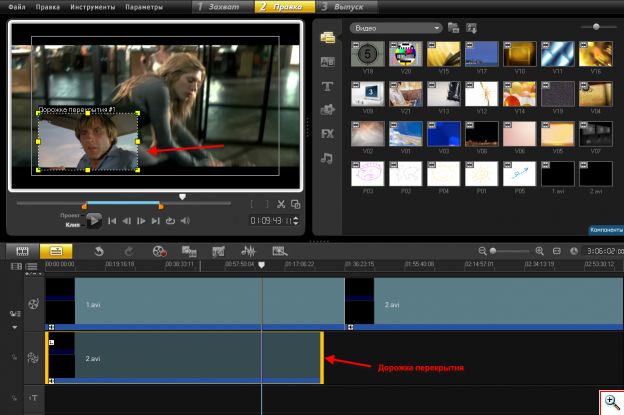This screenshot has height=415, width=624.
Task: Open the Batch Convert icon
Action: pyautogui.click(x=189, y=251)
